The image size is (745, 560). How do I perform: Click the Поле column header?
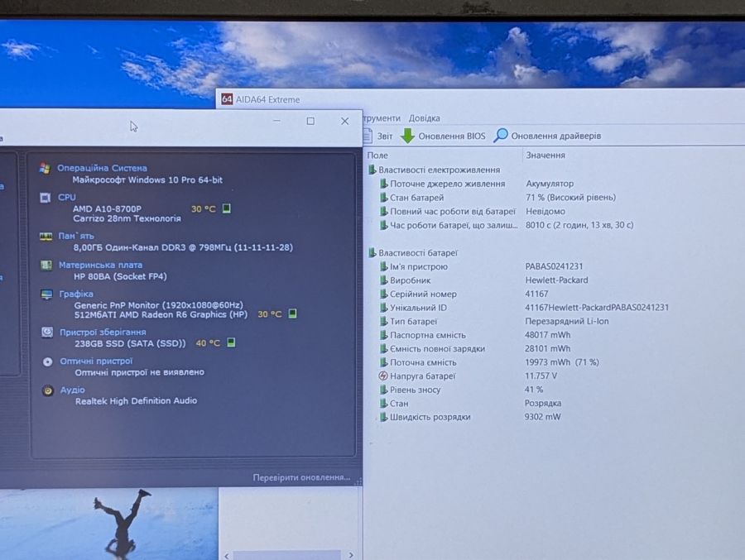coord(377,156)
